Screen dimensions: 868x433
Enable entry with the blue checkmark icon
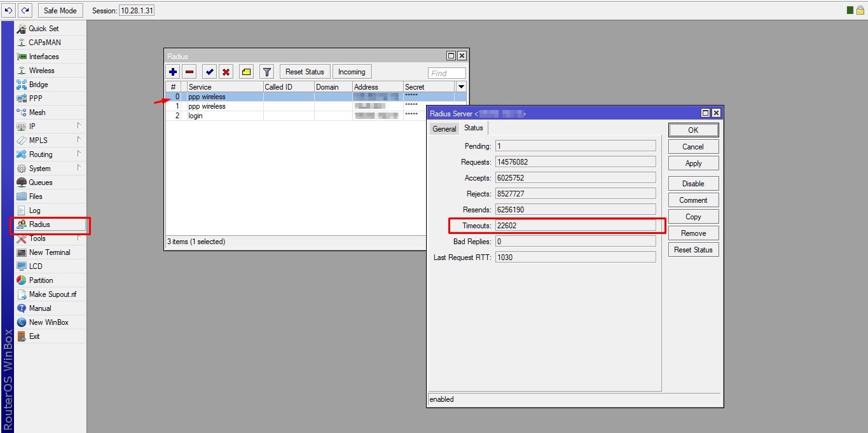pyautogui.click(x=210, y=72)
